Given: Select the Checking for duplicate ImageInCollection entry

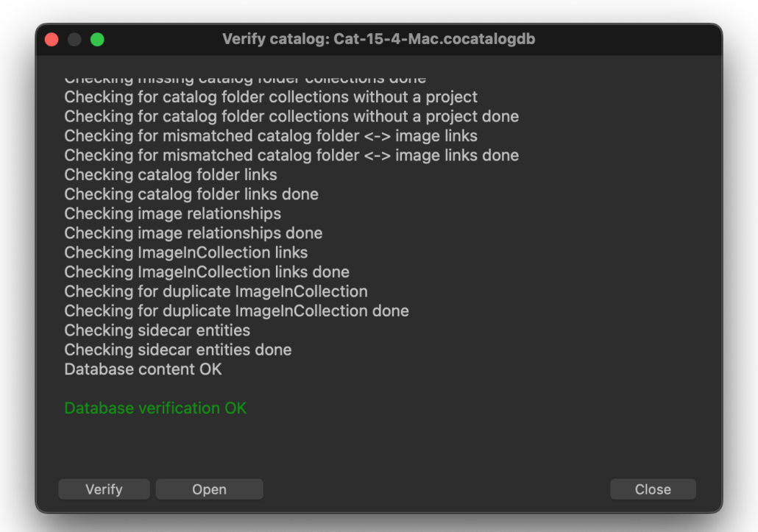Looking at the screenshot, I should [x=216, y=291].
